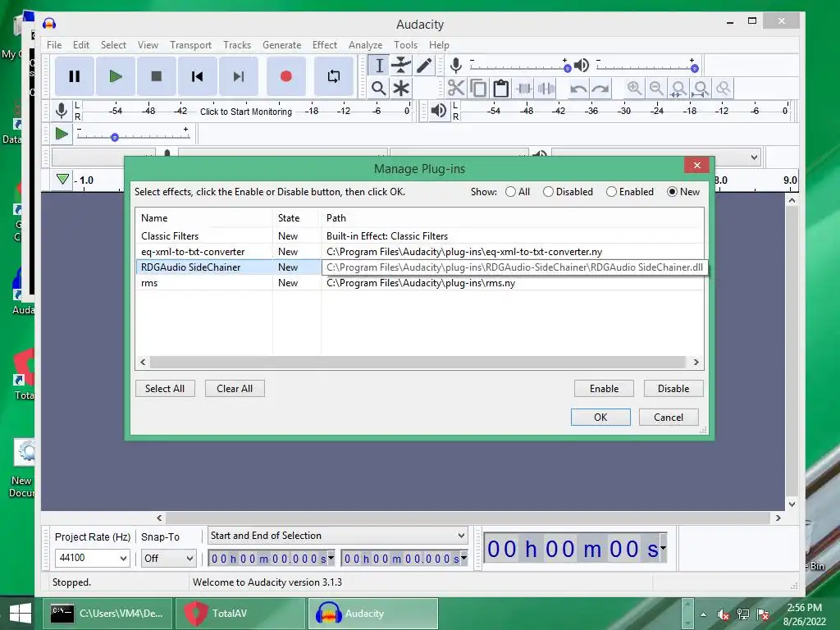
Task: Confirm with the OK button
Action: (600, 418)
